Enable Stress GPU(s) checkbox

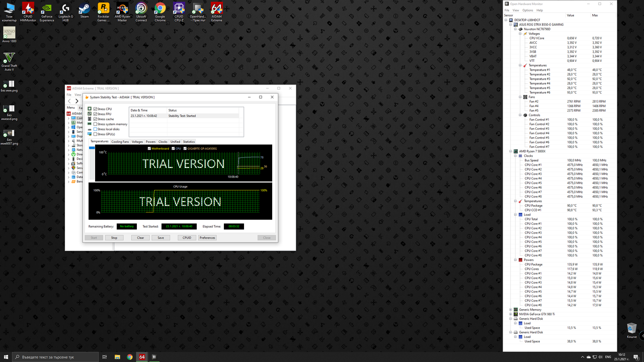pos(96,134)
